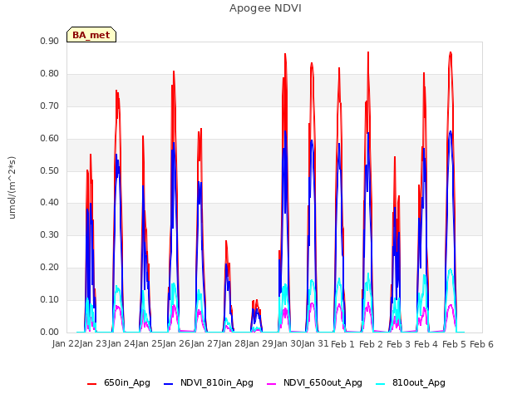Click the Jan 25 x-axis date label

(x=149, y=343)
